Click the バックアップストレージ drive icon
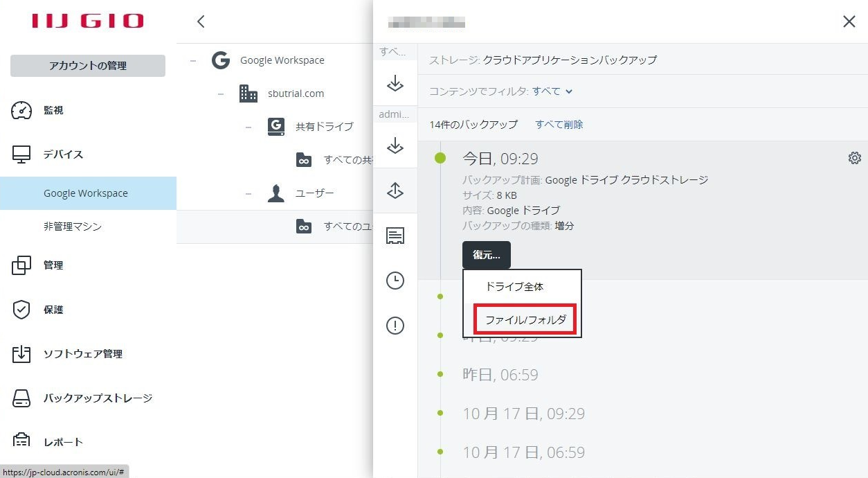Screen dimensions: 868x478 21,398
